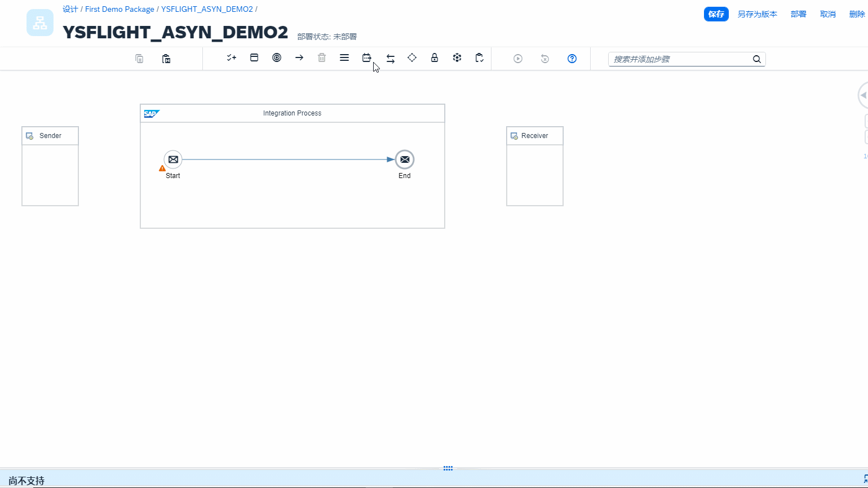This screenshot has width=868, height=488.
Task: Click the bottom panel splitter grip
Action: click(448, 468)
